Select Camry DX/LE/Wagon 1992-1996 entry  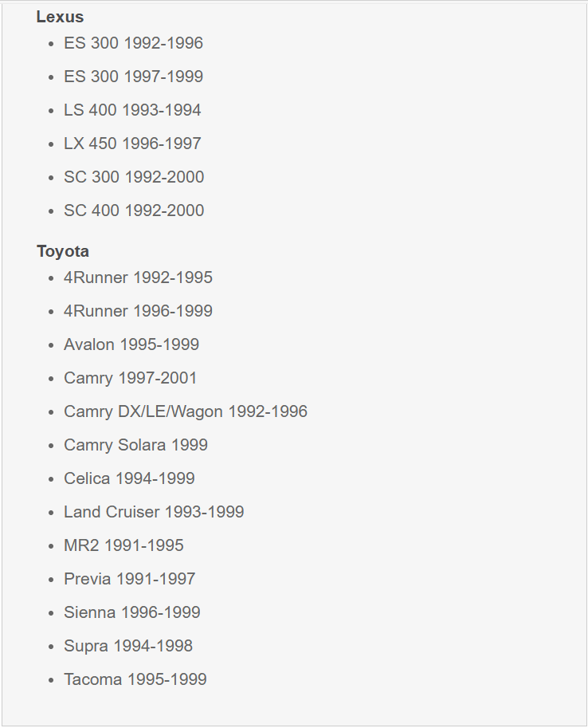pos(185,411)
